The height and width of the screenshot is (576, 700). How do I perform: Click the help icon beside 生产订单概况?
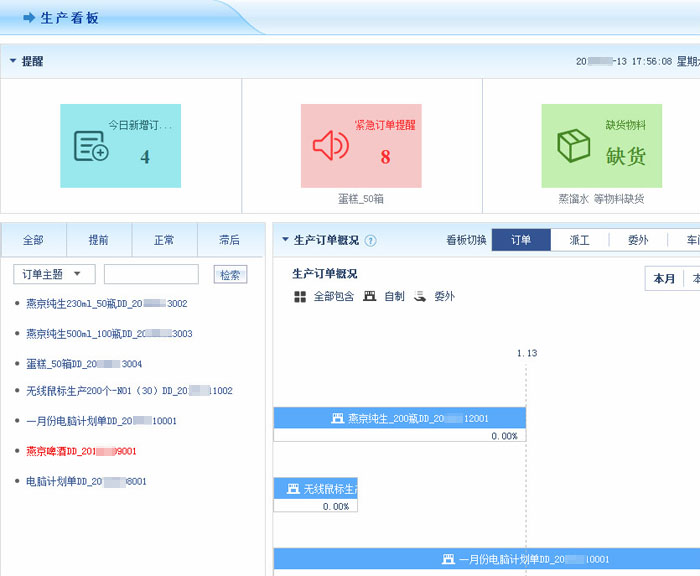[x=371, y=241]
